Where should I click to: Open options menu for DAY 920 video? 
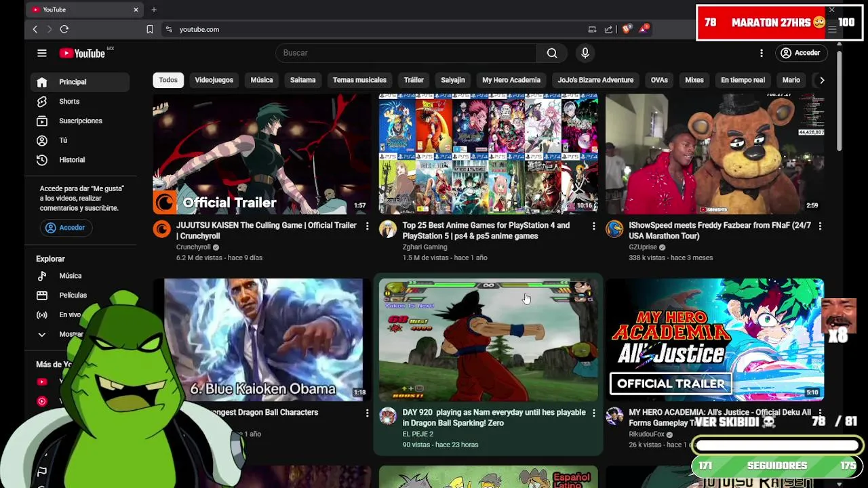593,413
